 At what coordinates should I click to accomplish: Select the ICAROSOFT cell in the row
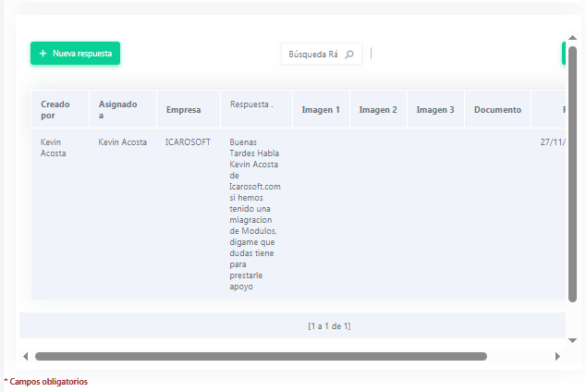(189, 142)
